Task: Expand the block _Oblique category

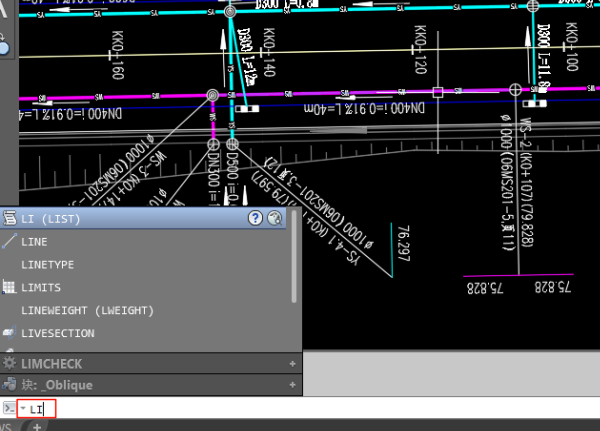Action: pyautogui.click(x=292, y=384)
